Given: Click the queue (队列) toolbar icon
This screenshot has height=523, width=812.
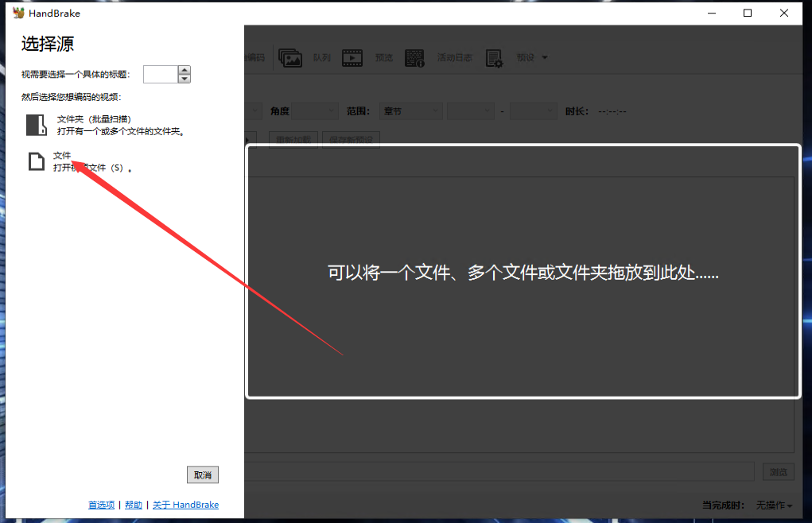Looking at the screenshot, I should coord(290,58).
